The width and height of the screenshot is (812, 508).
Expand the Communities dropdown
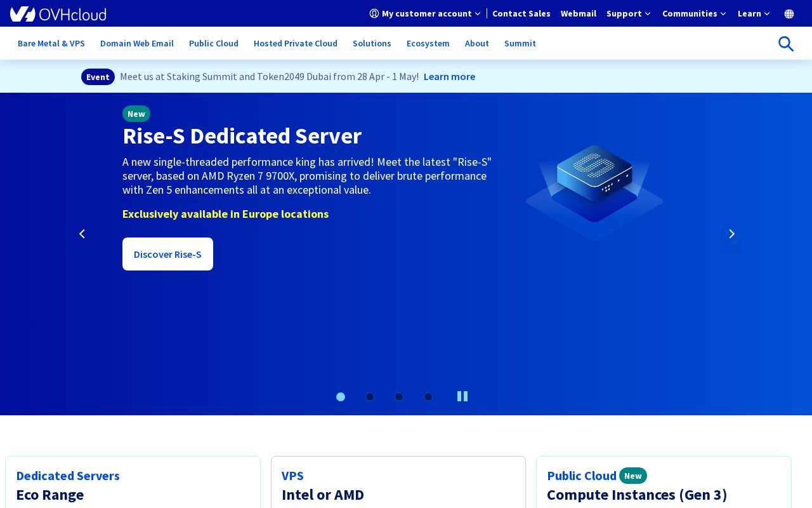coord(695,13)
